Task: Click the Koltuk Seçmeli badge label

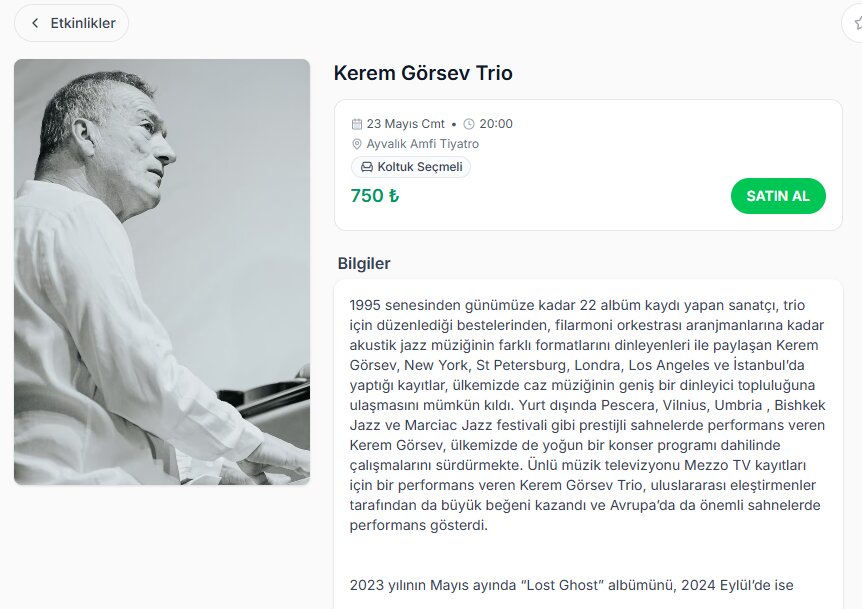Action: click(419, 167)
